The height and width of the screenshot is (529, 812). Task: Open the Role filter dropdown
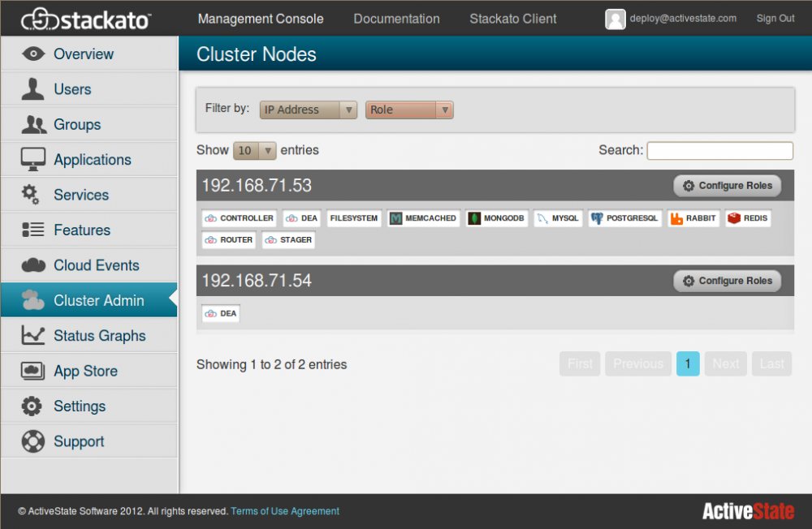click(x=409, y=110)
